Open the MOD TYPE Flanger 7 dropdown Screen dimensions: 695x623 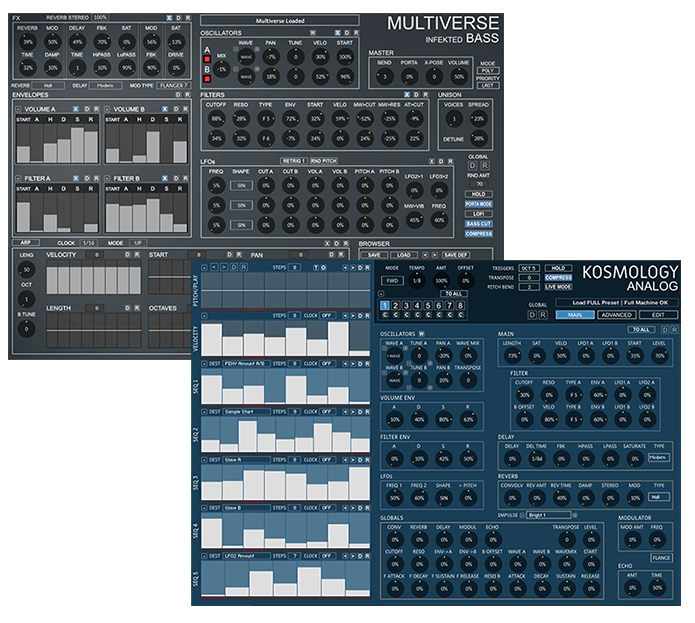pos(174,86)
